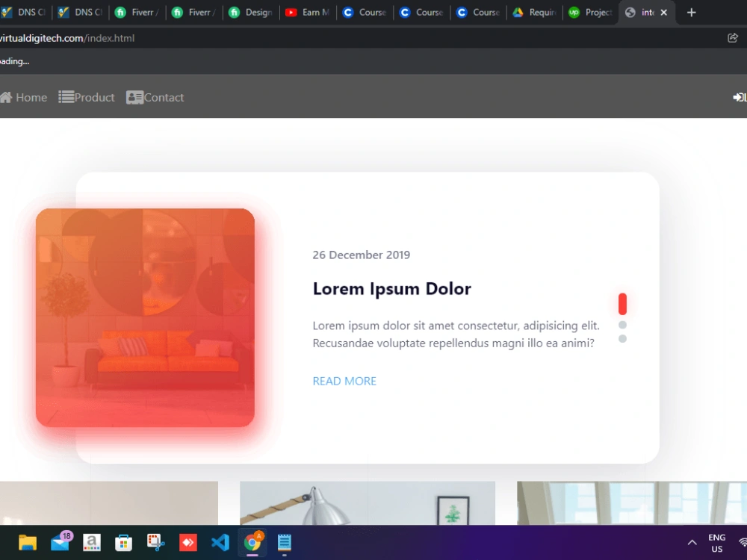The height and width of the screenshot is (560, 747).
Task: Click the contact card icon beside Contact
Action: coord(134,97)
